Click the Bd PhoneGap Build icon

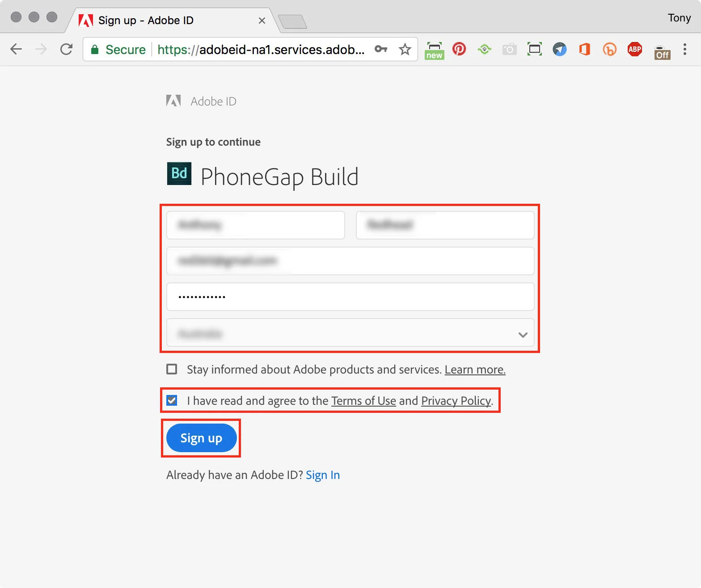pos(179,173)
